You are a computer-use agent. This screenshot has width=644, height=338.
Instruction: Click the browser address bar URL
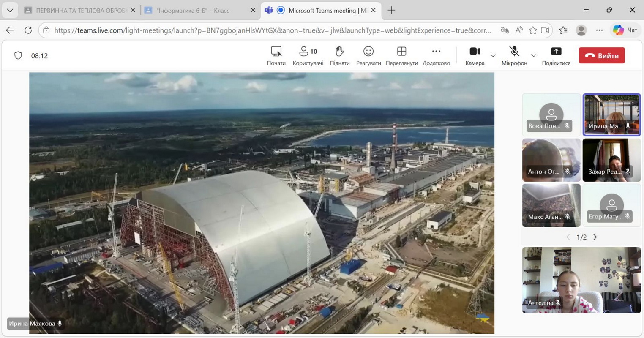point(270,30)
